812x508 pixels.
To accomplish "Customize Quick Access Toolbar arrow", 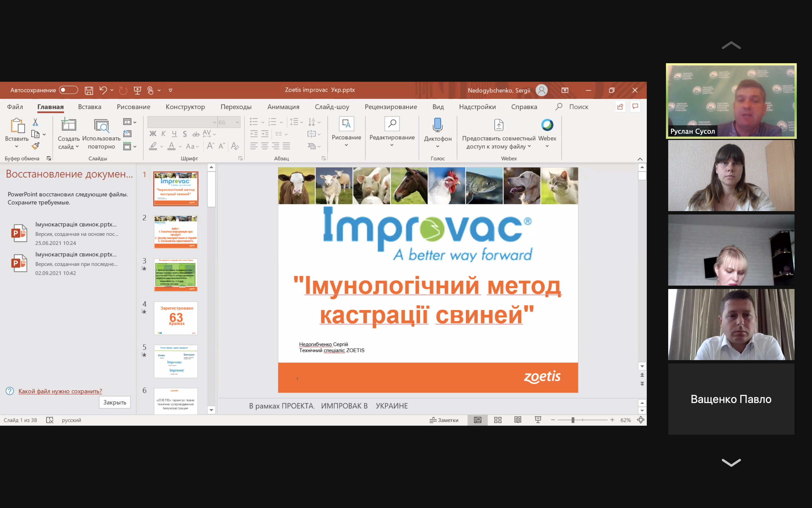I will 171,90.
